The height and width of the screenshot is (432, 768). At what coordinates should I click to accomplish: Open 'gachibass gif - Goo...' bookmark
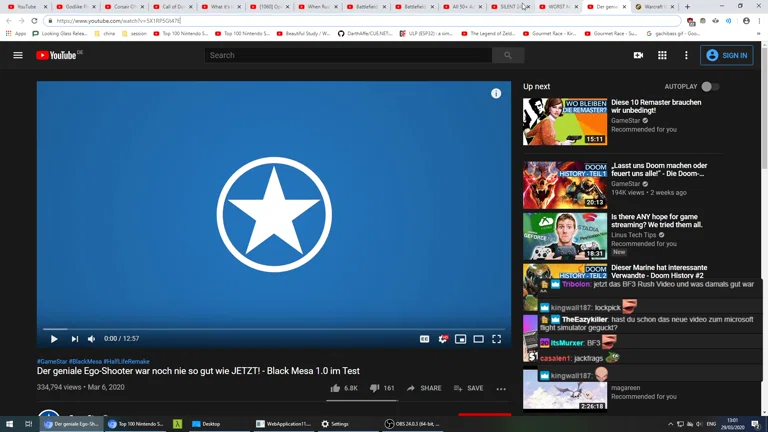672,34
